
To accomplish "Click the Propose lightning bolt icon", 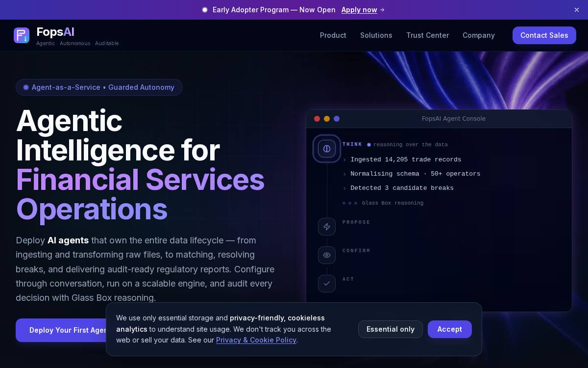I will point(327,227).
